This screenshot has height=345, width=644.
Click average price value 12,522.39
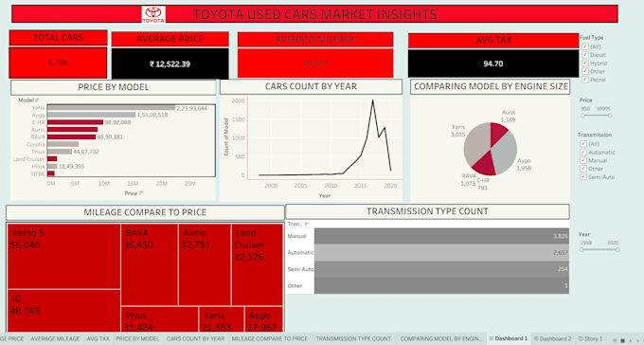(x=170, y=64)
